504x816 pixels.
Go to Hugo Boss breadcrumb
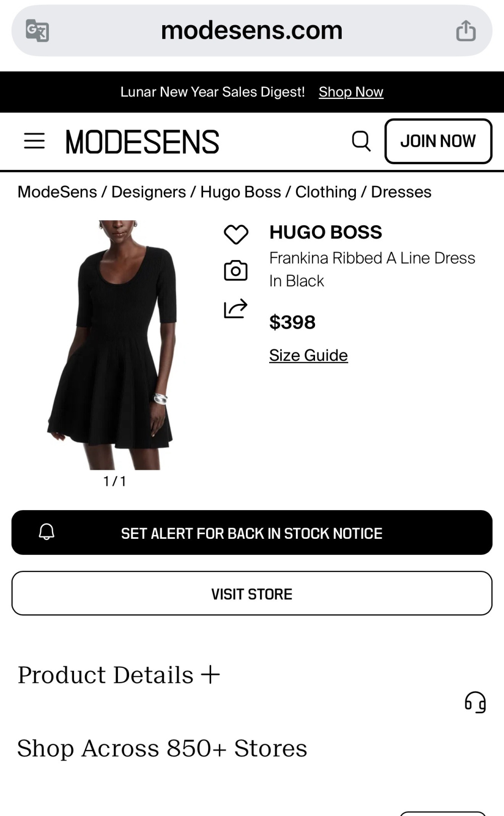[x=240, y=192]
